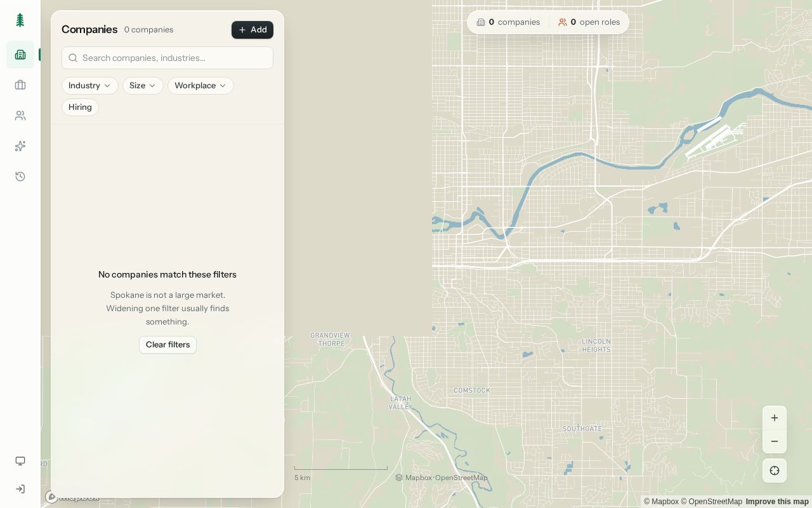Click the Latah Valley map label
Viewport: 812px width, 508px height.
401,403
